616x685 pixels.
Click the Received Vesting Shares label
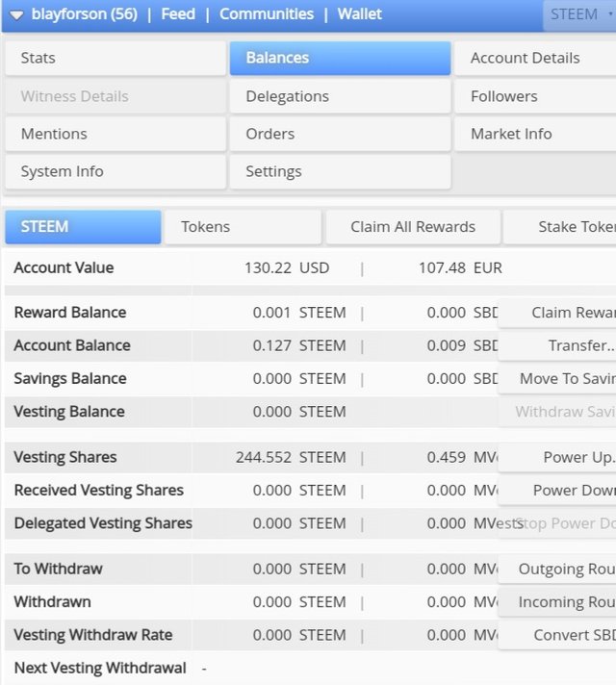tap(99, 490)
